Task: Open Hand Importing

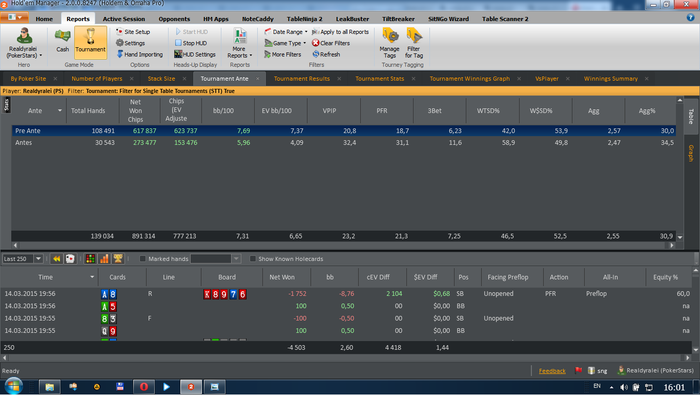Action: pos(139,54)
